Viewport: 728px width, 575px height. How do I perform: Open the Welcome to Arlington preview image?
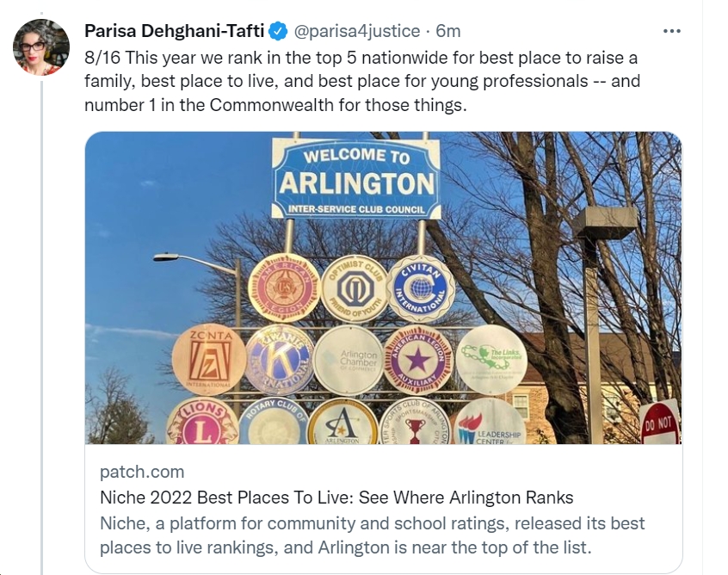tap(384, 288)
